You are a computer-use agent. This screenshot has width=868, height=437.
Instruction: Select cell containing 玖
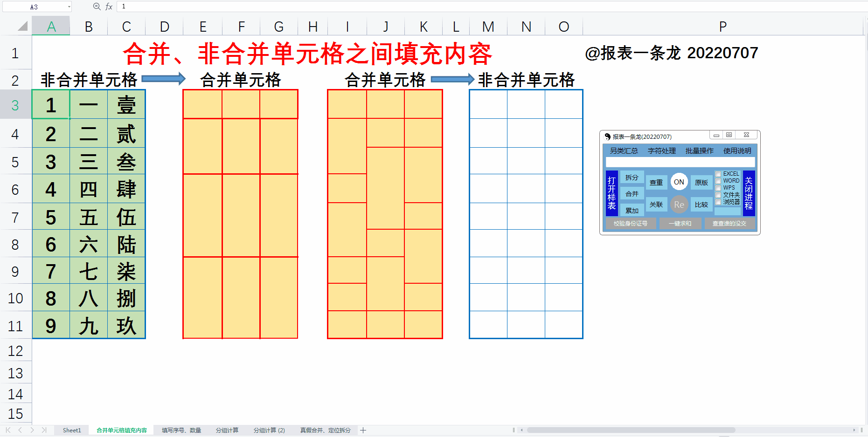click(126, 325)
